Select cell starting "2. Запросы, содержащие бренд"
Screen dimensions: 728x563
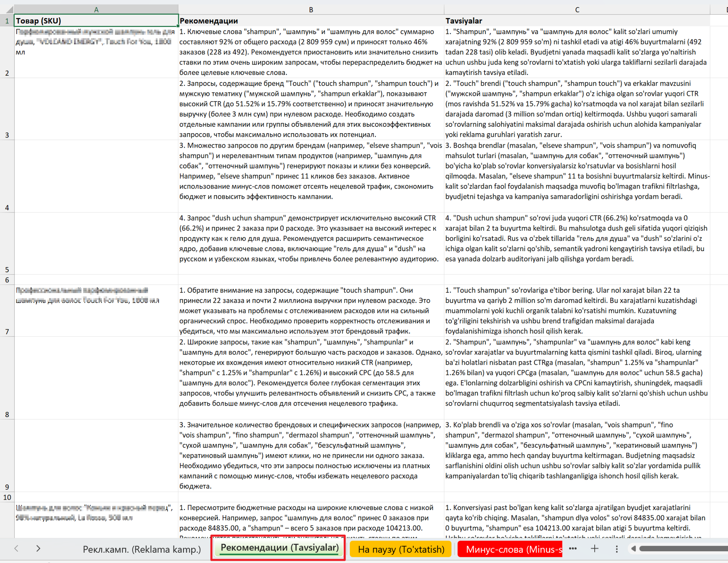click(311, 109)
